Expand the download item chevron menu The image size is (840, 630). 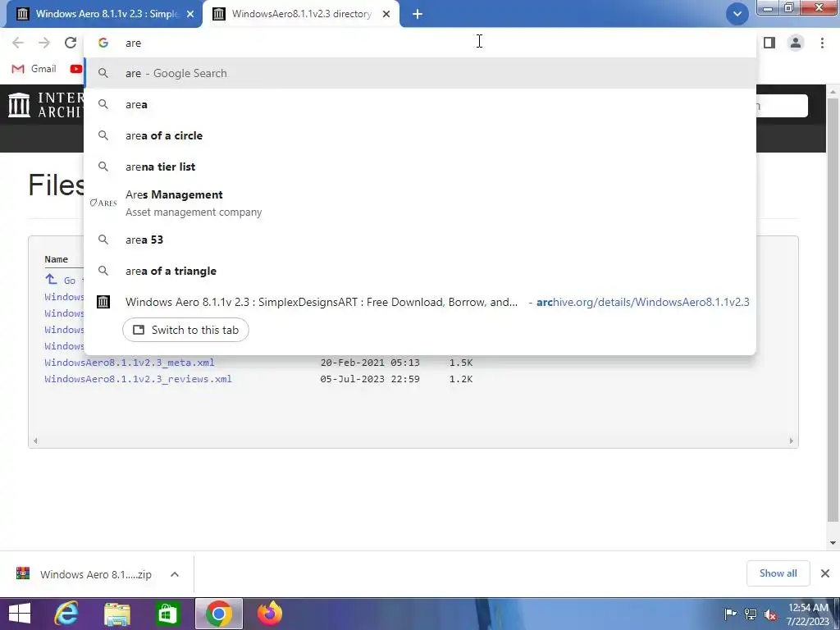coord(175,574)
